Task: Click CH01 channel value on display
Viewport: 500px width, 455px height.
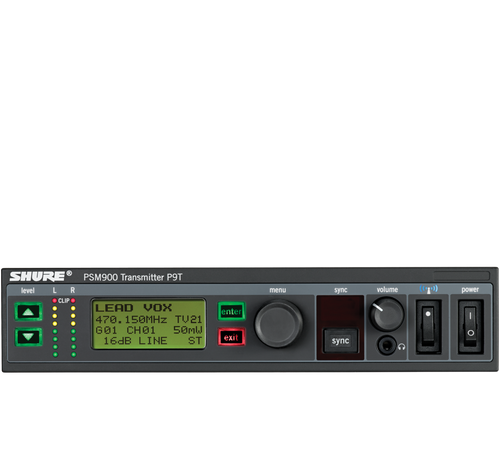Action: tap(141, 330)
